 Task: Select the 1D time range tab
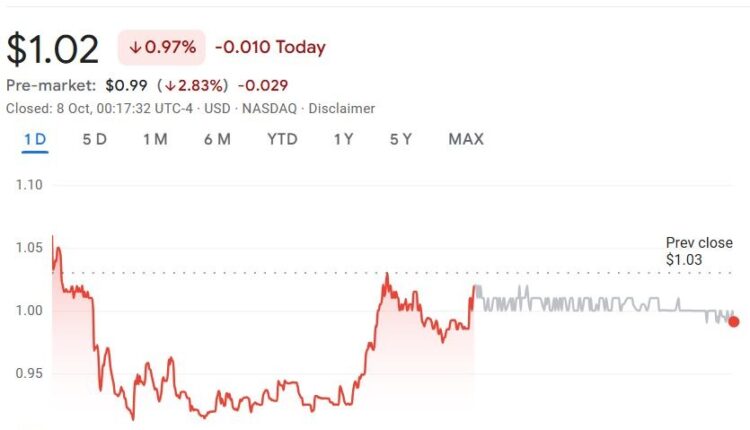point(34,139)
